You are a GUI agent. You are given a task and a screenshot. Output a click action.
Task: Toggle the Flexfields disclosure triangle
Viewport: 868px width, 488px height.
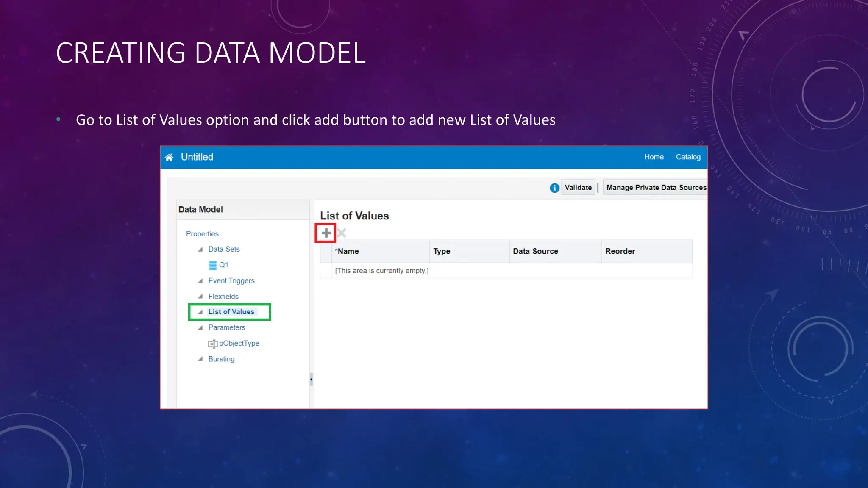pyautogui.click(x=200, y=297)
